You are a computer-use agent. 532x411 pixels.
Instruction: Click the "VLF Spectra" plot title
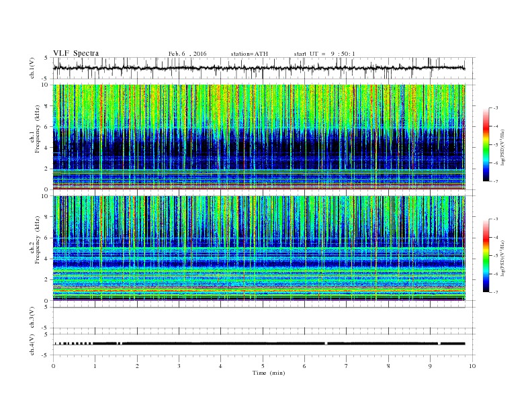(76, 53)
